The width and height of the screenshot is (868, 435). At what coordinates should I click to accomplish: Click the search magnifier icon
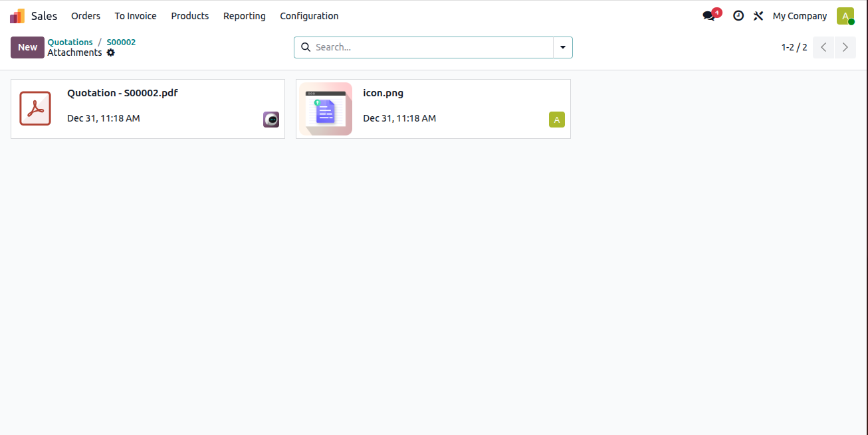pyautogui.click(x=306, y=47)
